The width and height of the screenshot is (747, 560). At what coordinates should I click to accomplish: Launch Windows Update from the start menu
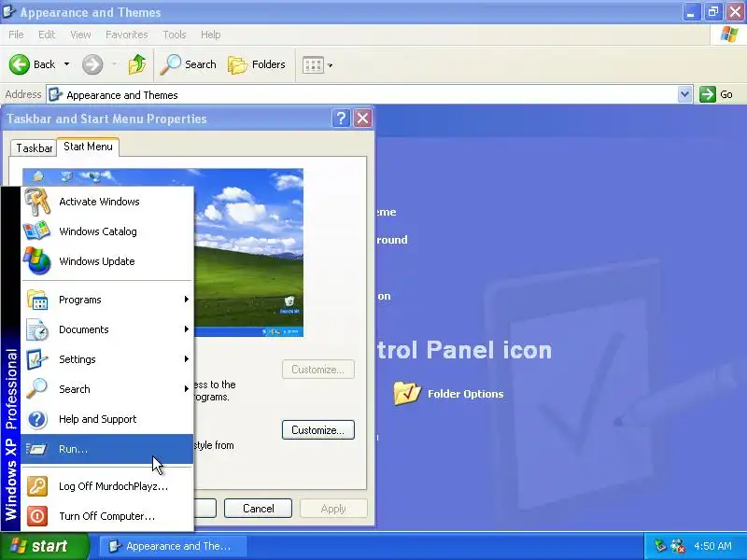coord(107,261)
